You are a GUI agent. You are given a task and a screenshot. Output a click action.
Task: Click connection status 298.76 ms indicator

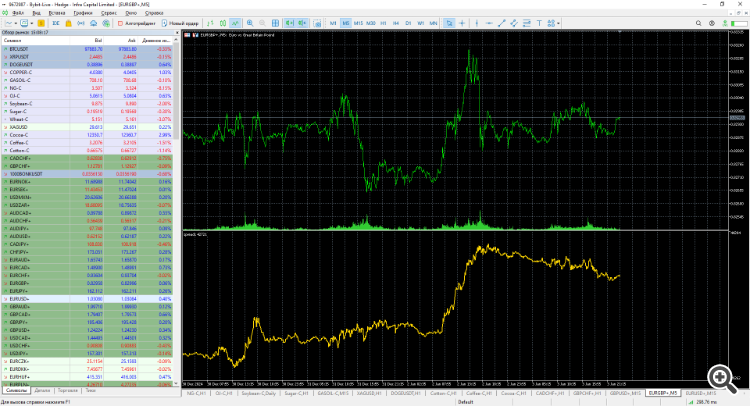[x=703, y=402]
